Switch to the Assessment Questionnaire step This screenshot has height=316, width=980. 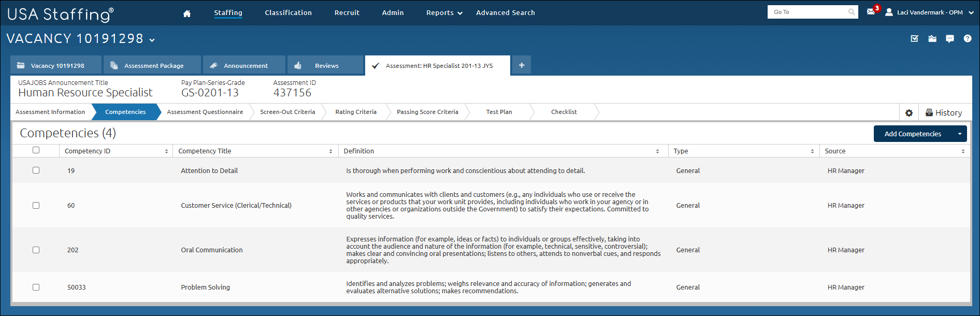205,112
